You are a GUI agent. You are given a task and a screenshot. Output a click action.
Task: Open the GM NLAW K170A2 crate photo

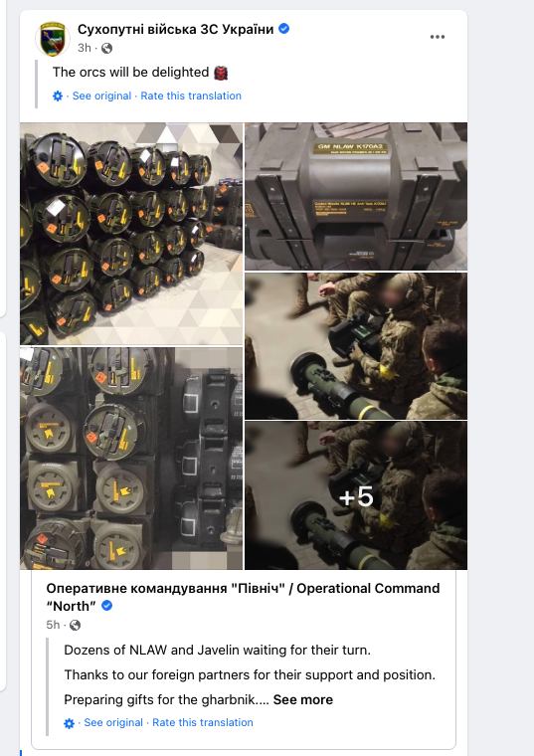[x=356, y=196]
